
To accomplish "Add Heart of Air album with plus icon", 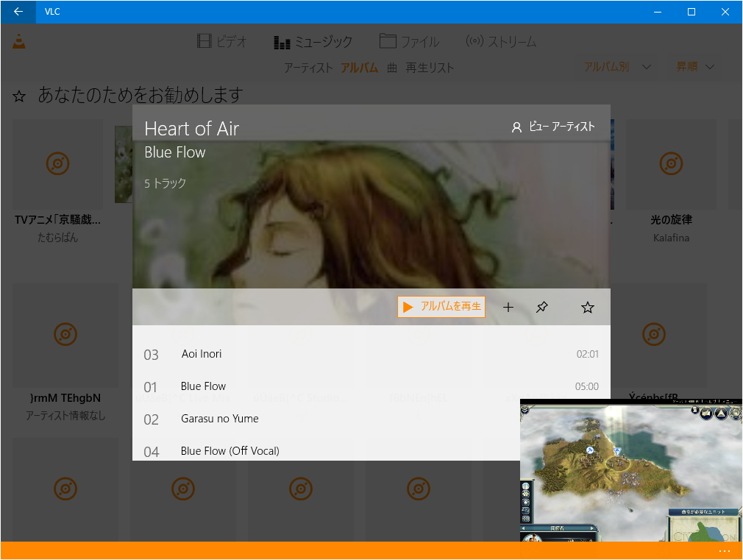I will [x=508, y=307].
